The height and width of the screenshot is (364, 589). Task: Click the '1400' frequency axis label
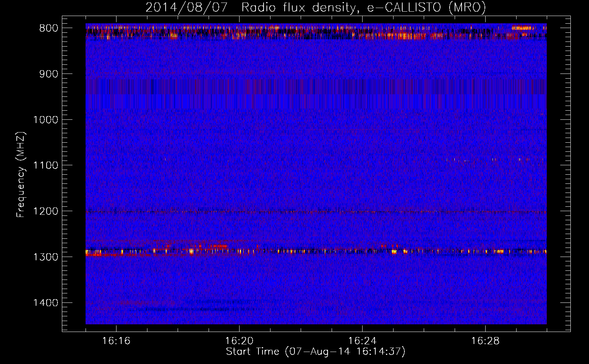tap(46, 303)
